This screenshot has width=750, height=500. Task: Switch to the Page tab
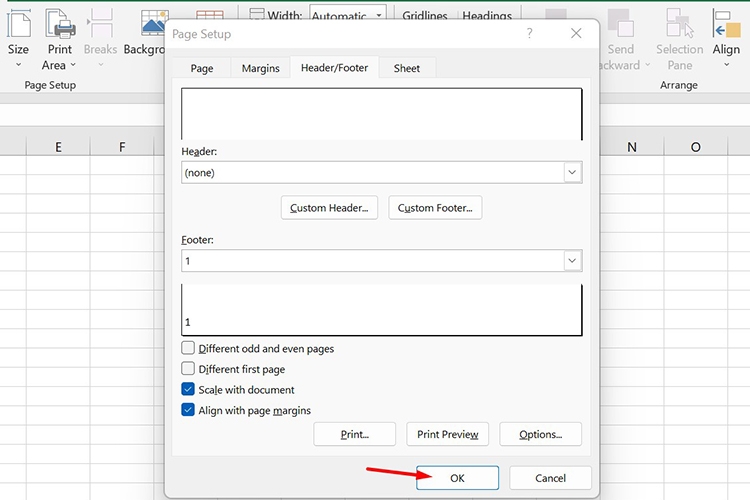pos(202,68)
